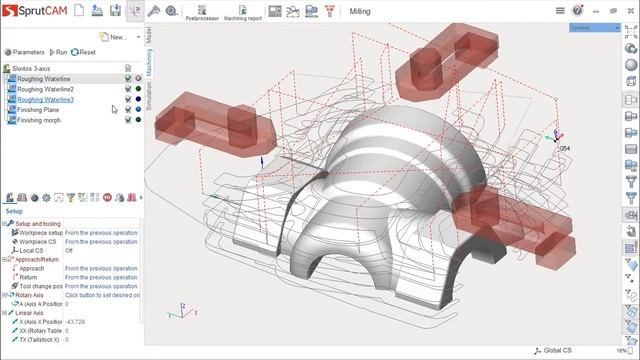Toggle the Roughing Waterline2 checkbox
The image size is (640, 360).
point(128,89)
